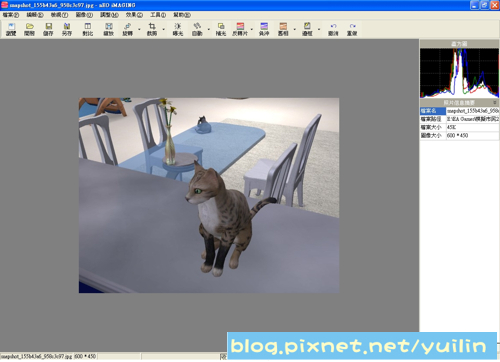Viewport: 500px width, 362px height.
Task: Select the 圖像大小 image size row
Action: click(x=459, y=136)
